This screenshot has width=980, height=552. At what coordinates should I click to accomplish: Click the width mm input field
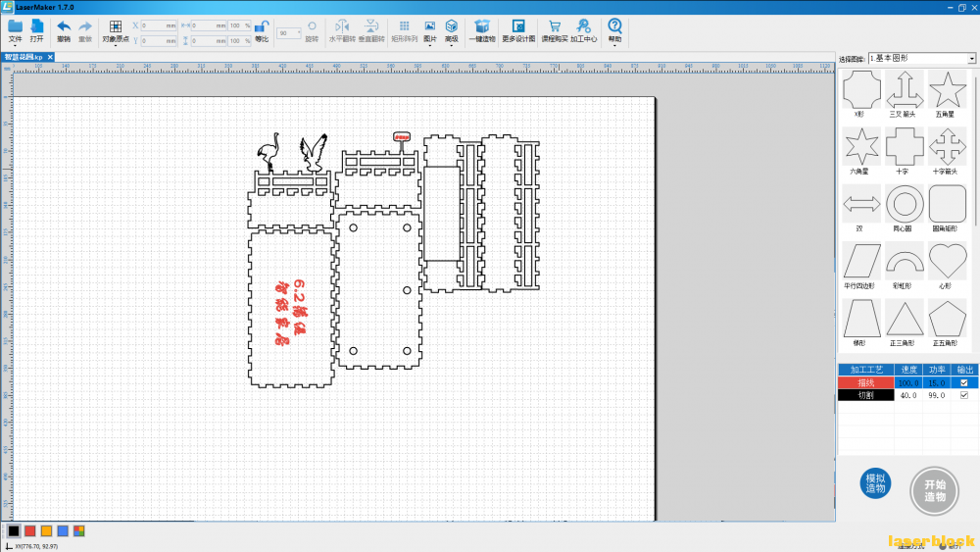tap(209, 25)
